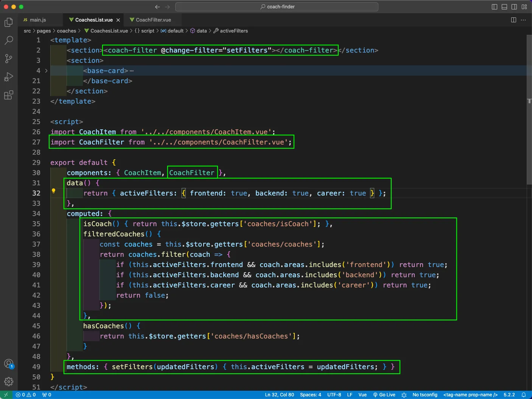Screen dimensions: 532x399
Task: Show errors and warnings in status bar
Action: pyautogui.click(x=26, y=395)
